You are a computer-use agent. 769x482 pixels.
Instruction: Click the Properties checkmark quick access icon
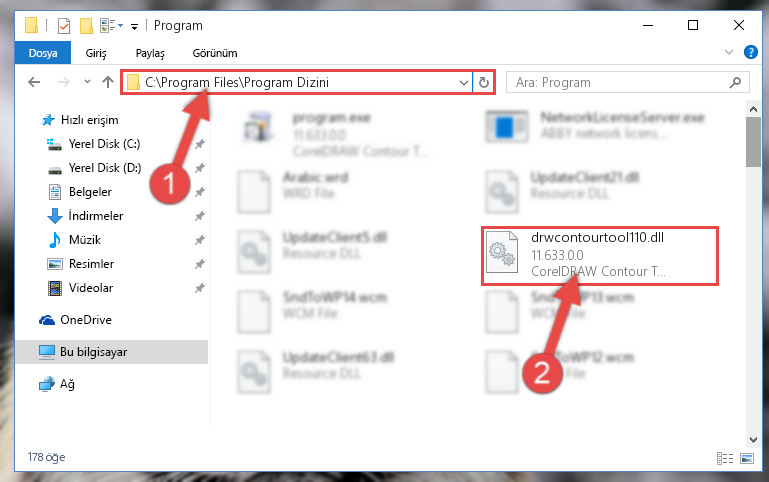pos(64,25)
